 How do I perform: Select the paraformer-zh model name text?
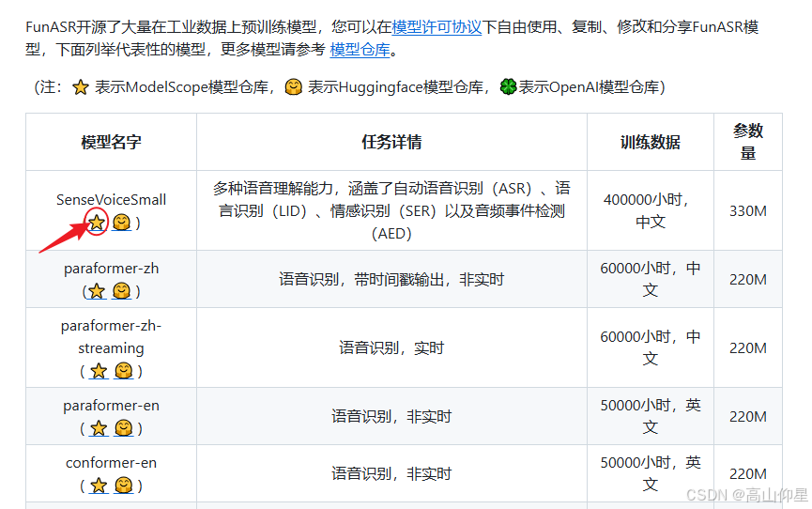click(x=112, y=269)
